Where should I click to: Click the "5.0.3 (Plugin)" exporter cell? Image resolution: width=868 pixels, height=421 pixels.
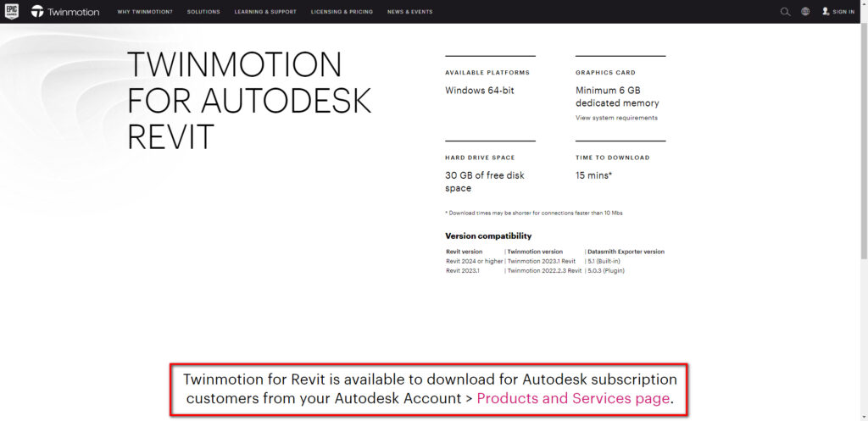click(606, 270)
